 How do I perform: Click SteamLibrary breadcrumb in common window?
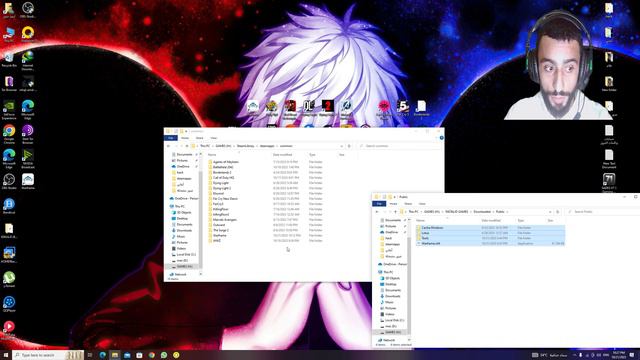pyautogui.click(x=245, y=146)
